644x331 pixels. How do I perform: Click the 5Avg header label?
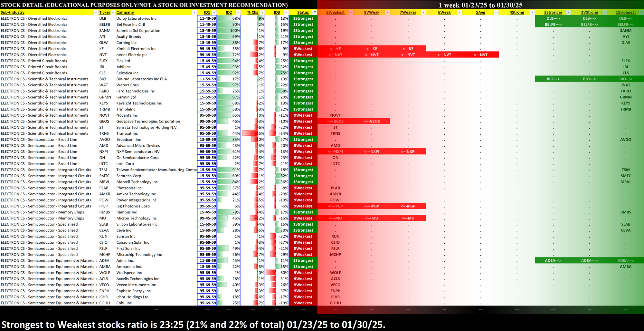480,12
